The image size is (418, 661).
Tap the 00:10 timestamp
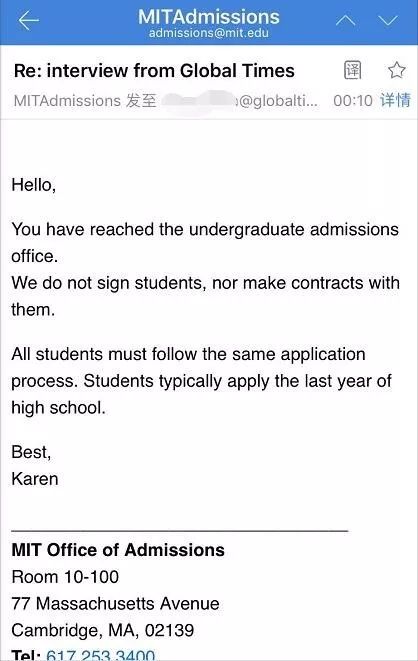[x=353, y=101]
